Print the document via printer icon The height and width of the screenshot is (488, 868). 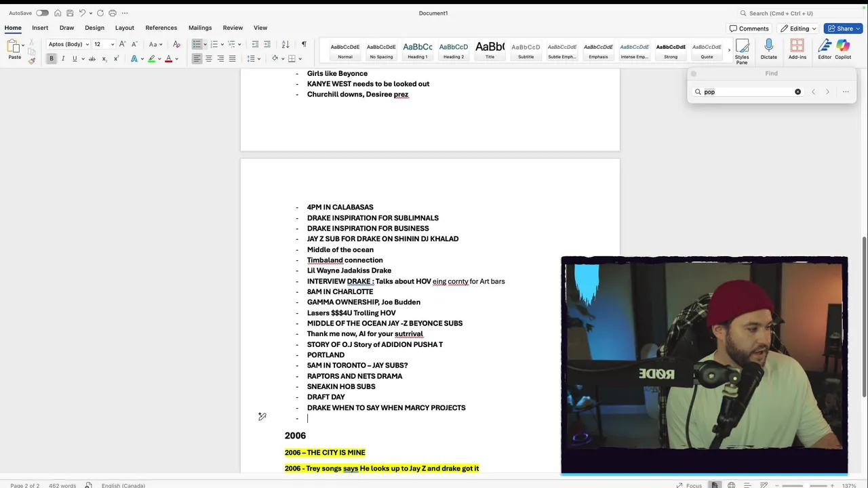point(113,13)
